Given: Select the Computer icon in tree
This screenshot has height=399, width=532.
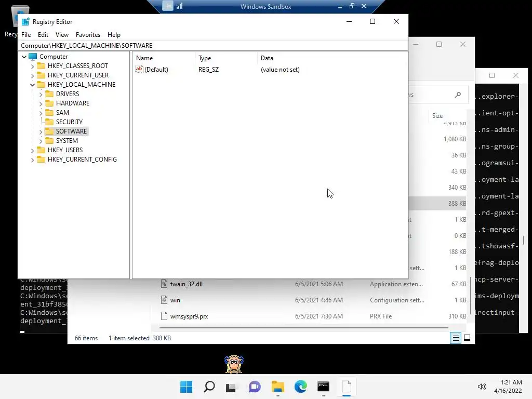Looking at the screenshot, I should tap(33, 56).
